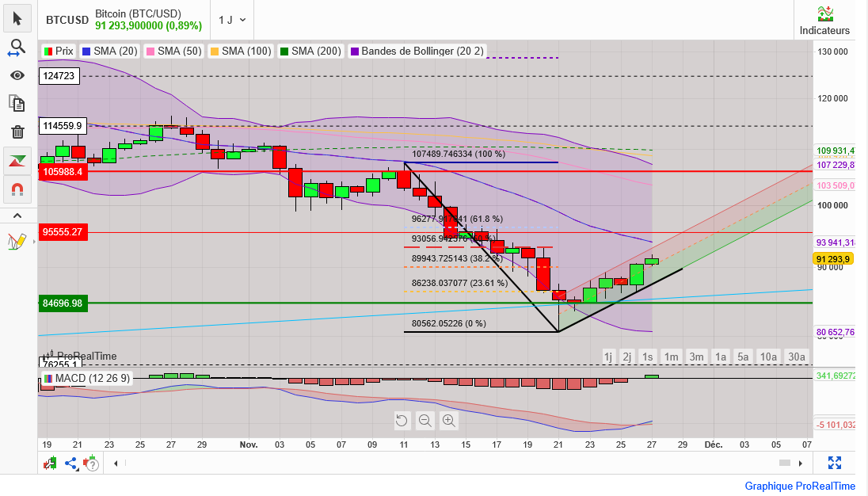Select the 1a time range tab
Screen dimensions: 868x496
coord(721,357)
